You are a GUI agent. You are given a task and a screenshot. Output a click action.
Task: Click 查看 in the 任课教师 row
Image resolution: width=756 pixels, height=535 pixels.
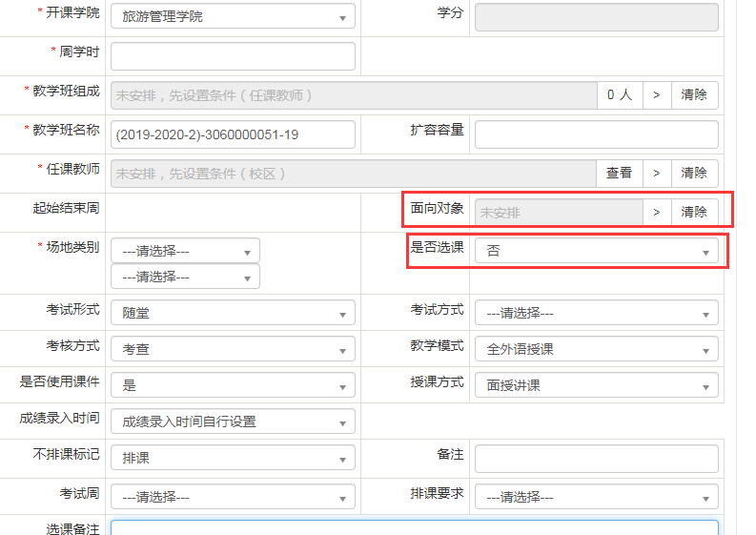pos(619,174)
